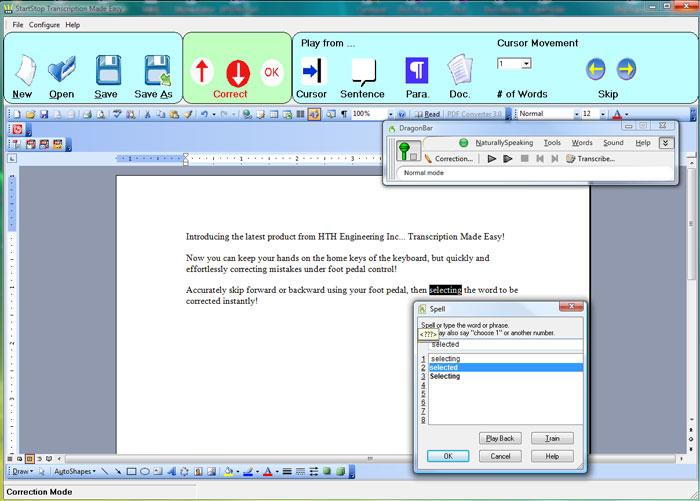Click Transcribe in the DragonBar
This screenshot has width=700, height=501.
tap(590, 159)
